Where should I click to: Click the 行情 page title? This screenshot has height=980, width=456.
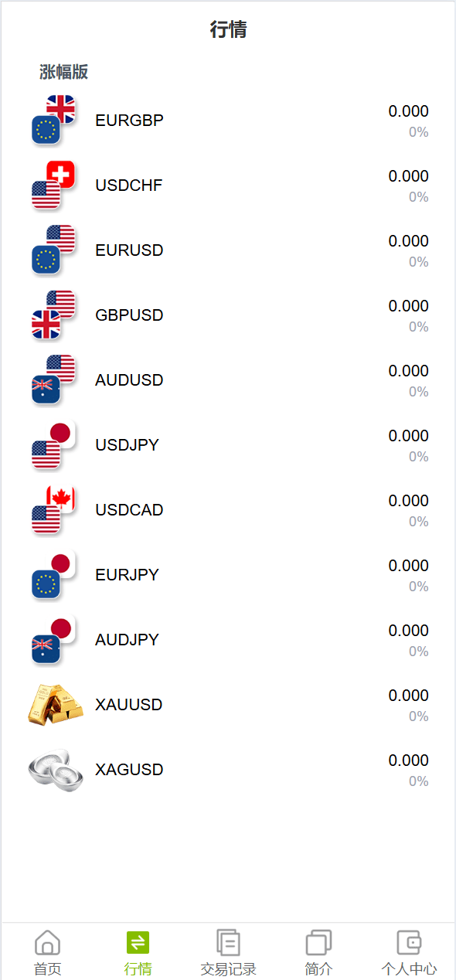point(228,30)
